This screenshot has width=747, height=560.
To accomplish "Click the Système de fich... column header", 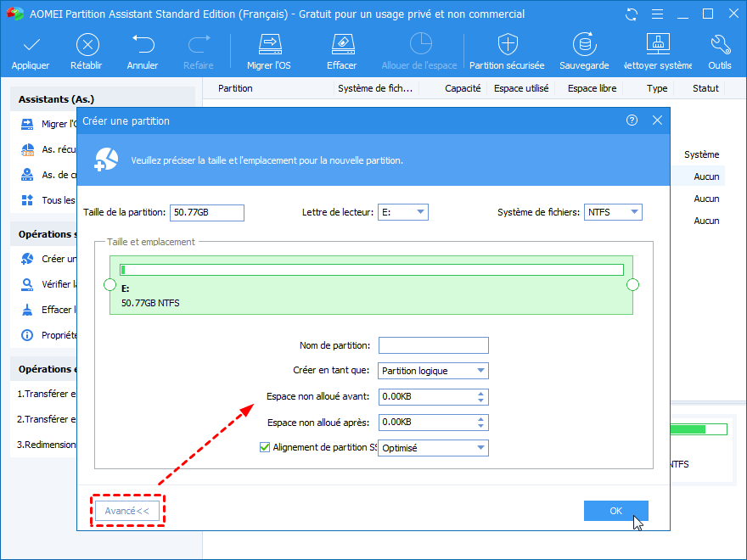I will coord(375,88).
